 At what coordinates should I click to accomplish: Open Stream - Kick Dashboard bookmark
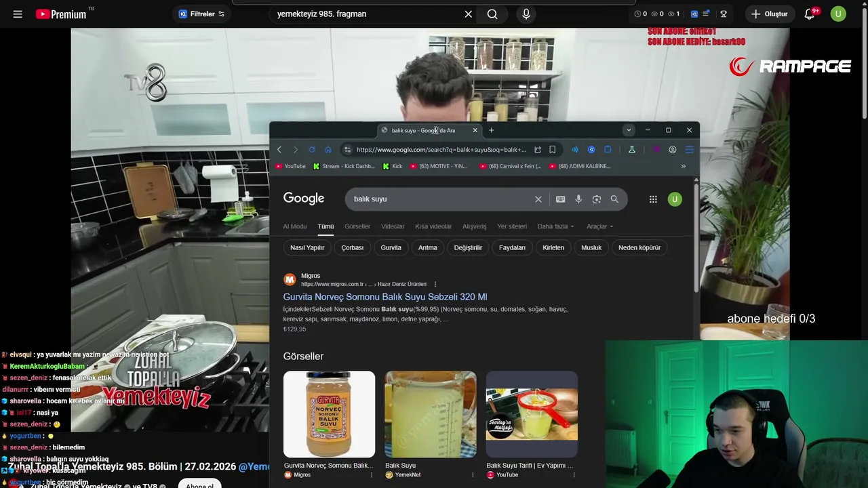tap(344, 166)
